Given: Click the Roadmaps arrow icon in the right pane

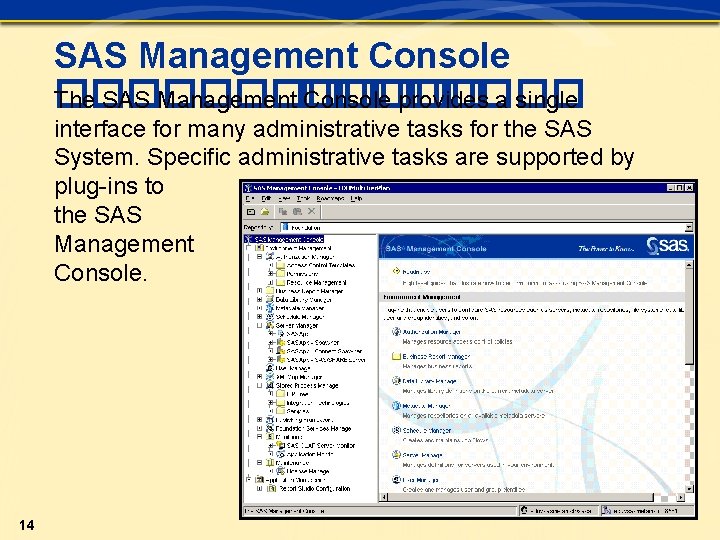Looking at the screenshot, I should pyautogui.click(x=396, y=271).
